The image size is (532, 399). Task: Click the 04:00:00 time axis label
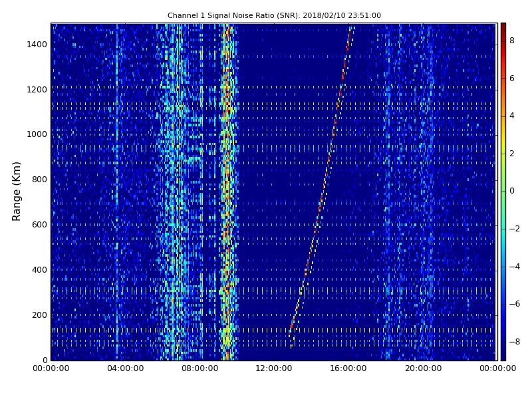click(126, 368)
